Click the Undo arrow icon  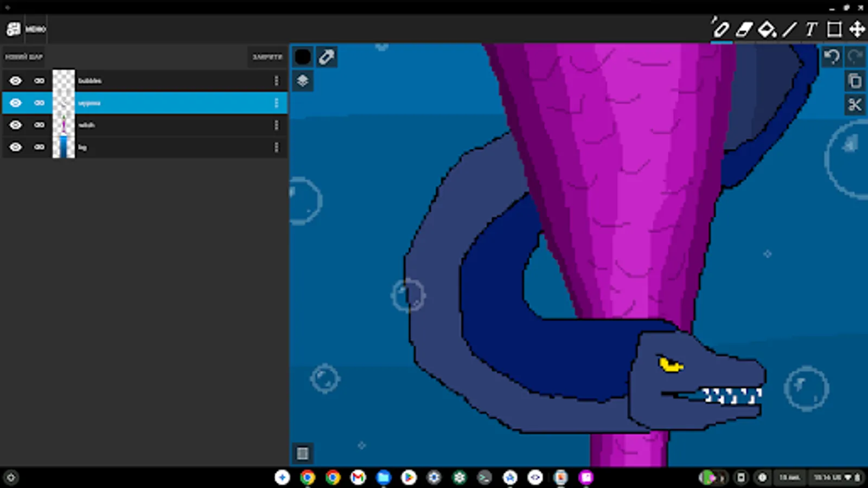[832, 56]
